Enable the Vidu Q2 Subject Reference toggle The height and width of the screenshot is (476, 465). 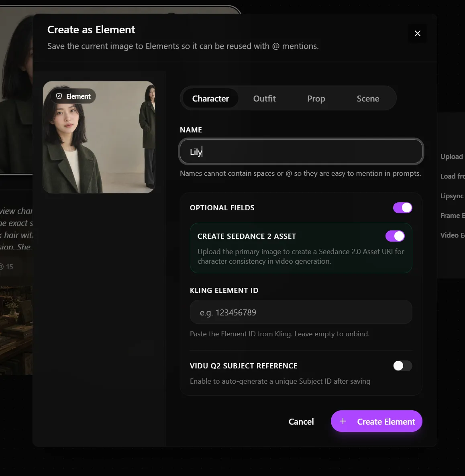pyautogui.click(x=402, y=366)
